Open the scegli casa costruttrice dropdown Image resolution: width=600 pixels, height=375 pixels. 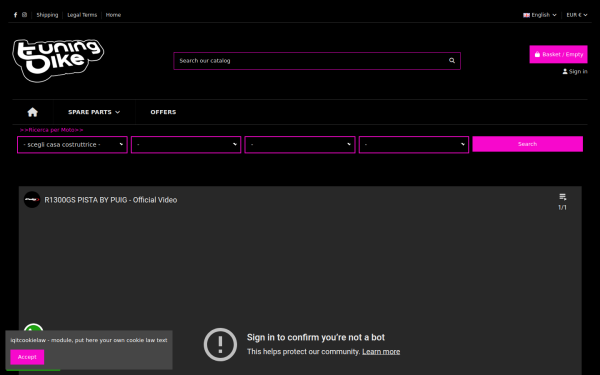pyautogui.click(x=72, y=145)
